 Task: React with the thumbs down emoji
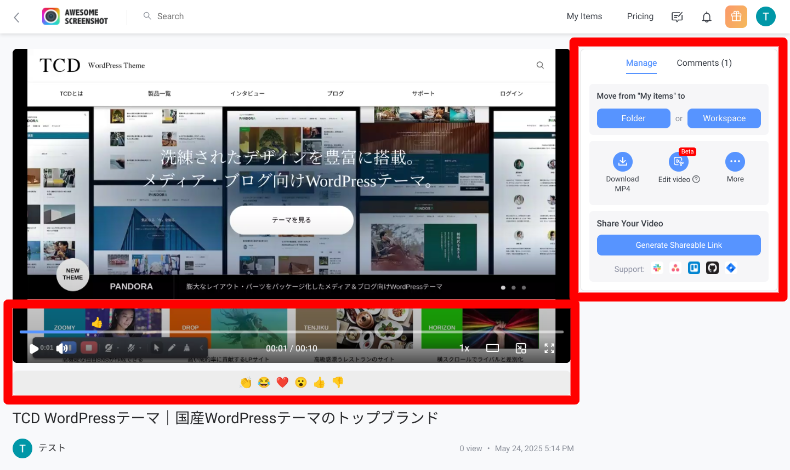pos(338,383)
